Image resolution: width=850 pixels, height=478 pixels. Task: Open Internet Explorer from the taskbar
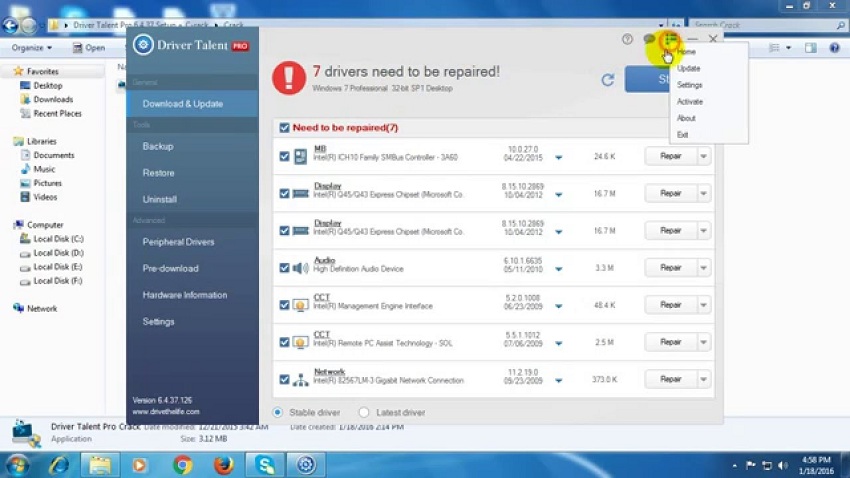59,465
